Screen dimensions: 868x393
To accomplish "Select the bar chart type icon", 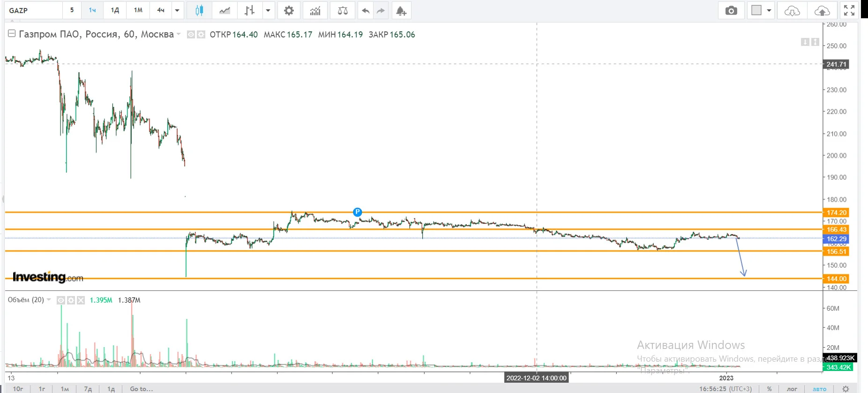I will [249, 10].
